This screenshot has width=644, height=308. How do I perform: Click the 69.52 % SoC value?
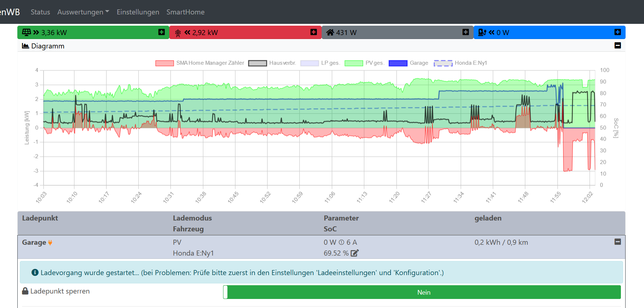tap(336, 253)
